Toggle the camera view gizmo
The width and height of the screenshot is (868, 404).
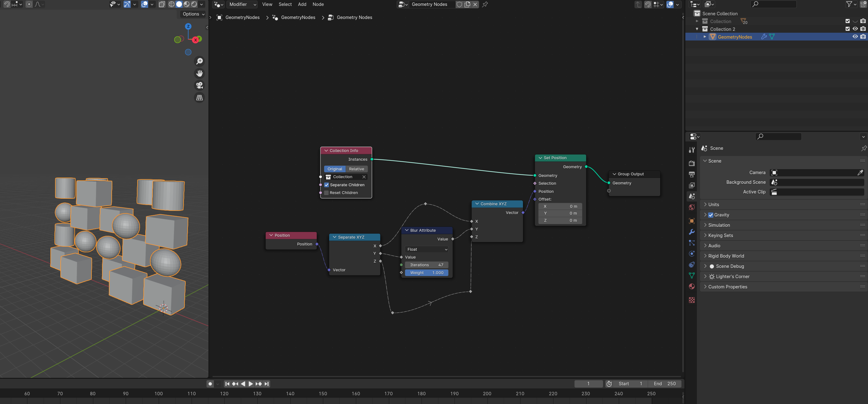coord(199,85)
